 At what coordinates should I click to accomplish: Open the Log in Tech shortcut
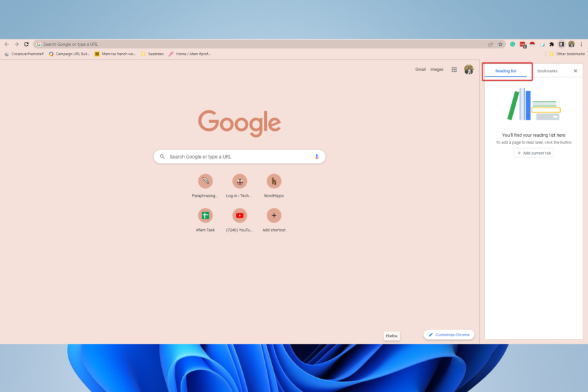coord(240,185)
